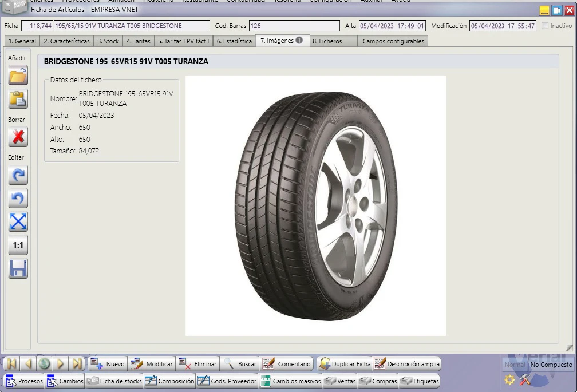Fit image to window icon
The height and width of the screenshot is (392, 577).
tap(18, 221)
